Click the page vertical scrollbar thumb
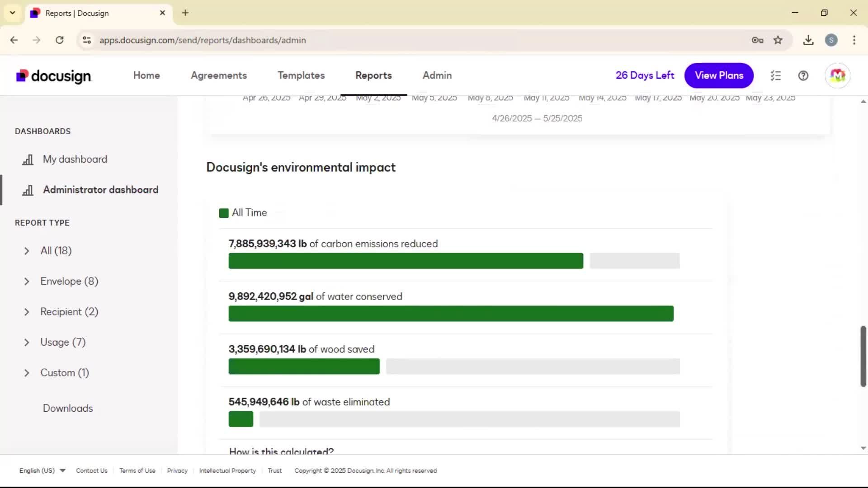Screen dimensions: 868x488 pos(863,356)
